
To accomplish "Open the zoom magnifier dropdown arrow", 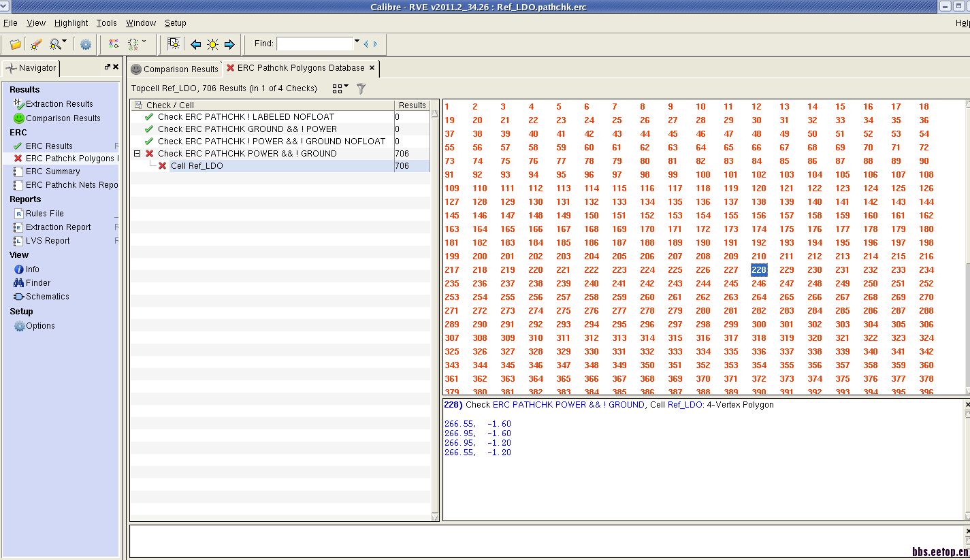I will pos(65,42).
